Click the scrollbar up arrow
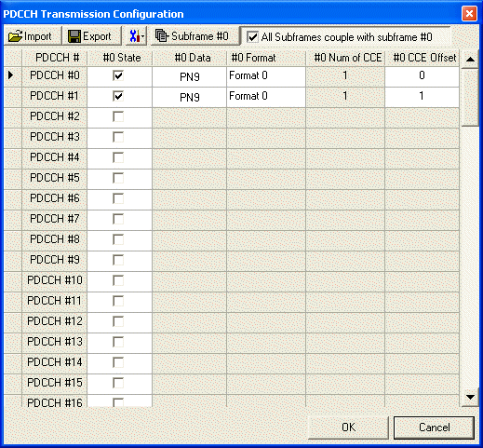 [x=470, y=59]
